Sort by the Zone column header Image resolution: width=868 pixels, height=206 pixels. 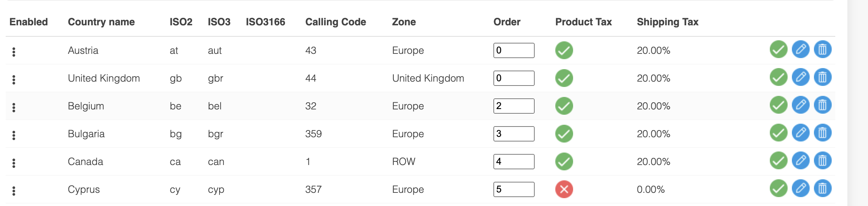tap(404, 22)
